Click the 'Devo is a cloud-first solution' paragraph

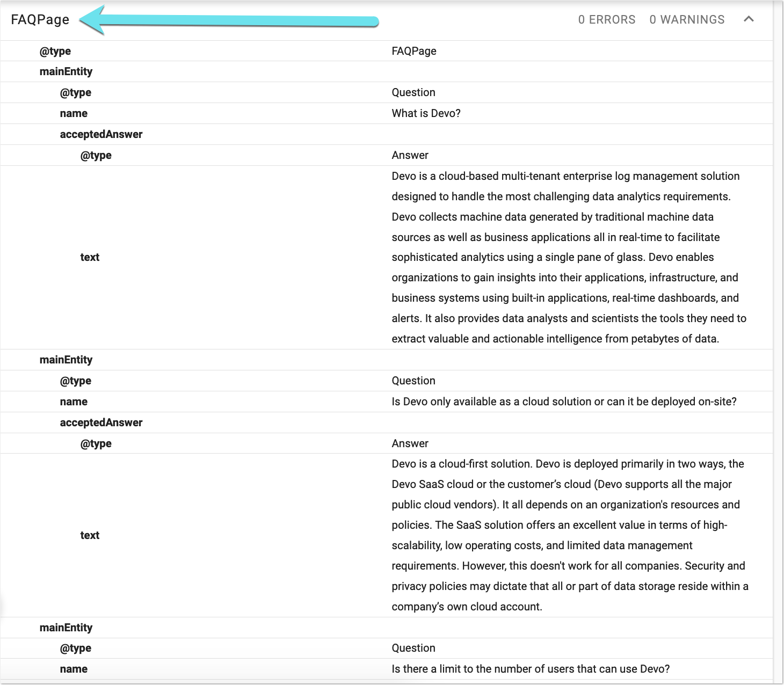pyautogui.click(x=570, y=535)
